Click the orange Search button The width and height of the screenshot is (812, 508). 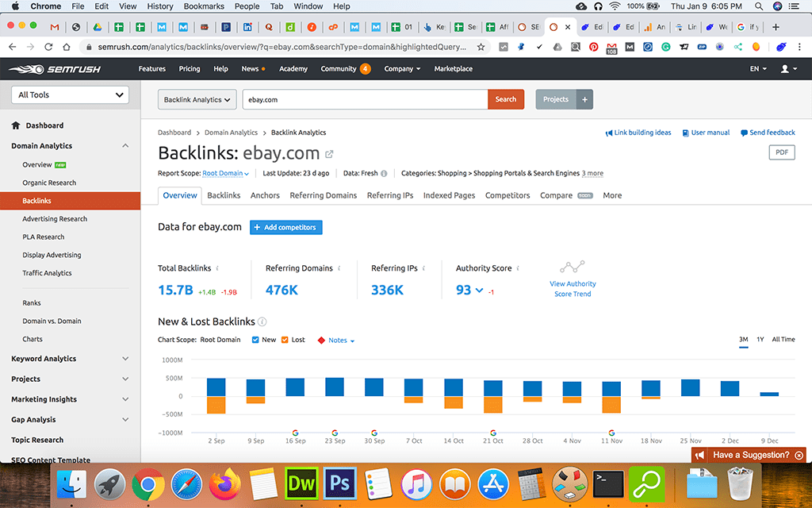[505, 99]
